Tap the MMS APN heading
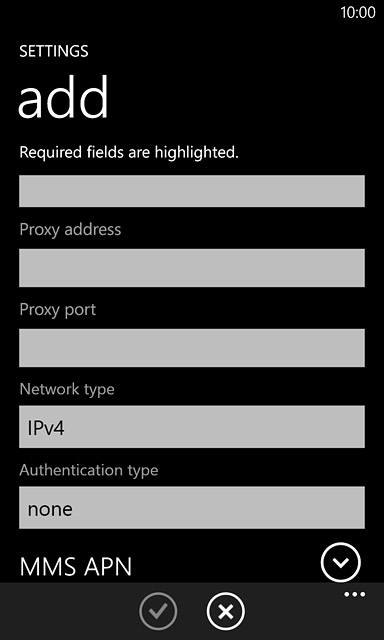The height and width of the screenshot is (640, 384). [75, 567]
